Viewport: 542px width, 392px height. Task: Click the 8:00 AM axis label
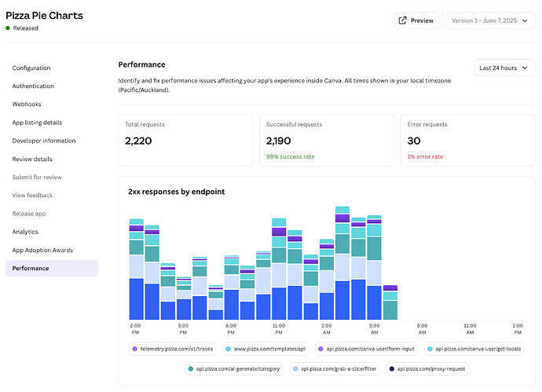click(422, 329)
